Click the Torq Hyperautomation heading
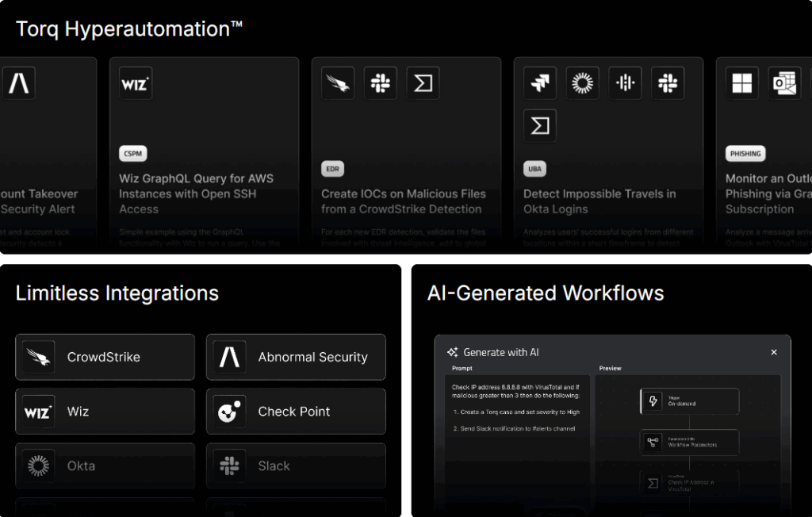Screen dimensions: 812x517 click(x=129, y=29)
